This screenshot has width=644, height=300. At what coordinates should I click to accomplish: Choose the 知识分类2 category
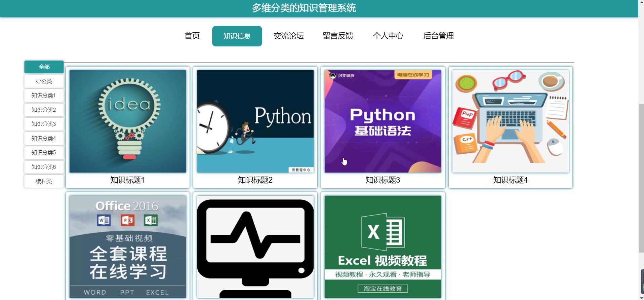44,110
